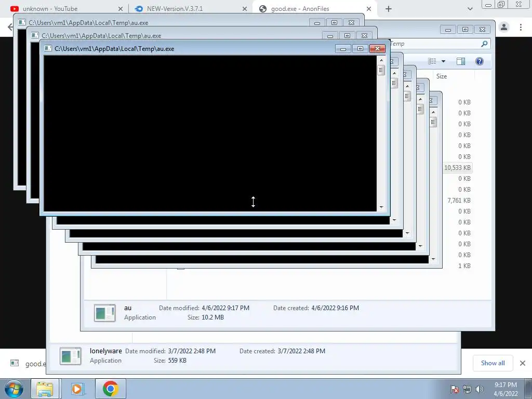Open the Windows Start menu
Image resolution: width=532 pixels, height=399 pixels.
point(14,389)
